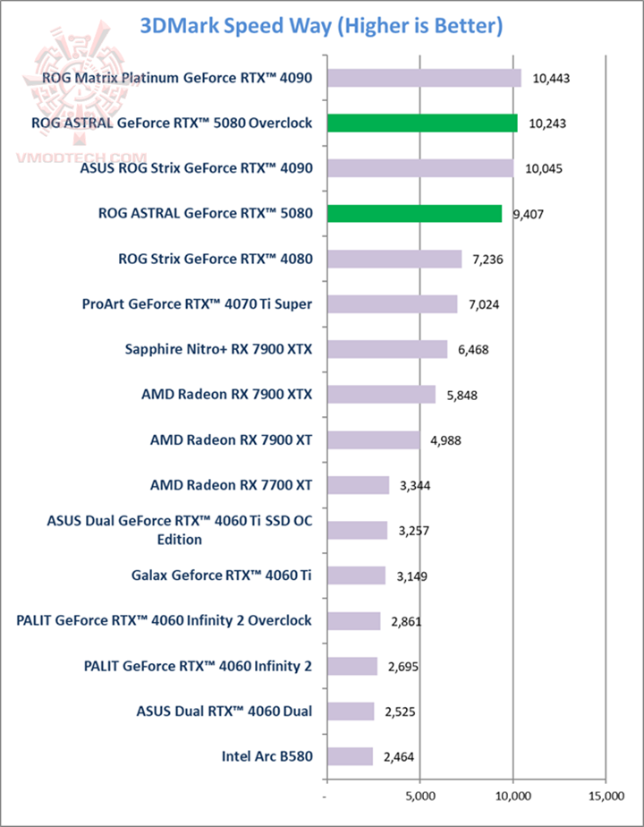Click the value label 4,988
Image resolution: width=644 pixels, height=827 pixels.
(x=445, y=441)
